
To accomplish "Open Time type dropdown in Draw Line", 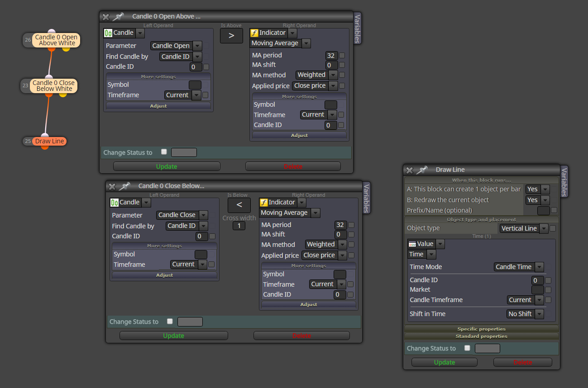I will click(422, 255).
